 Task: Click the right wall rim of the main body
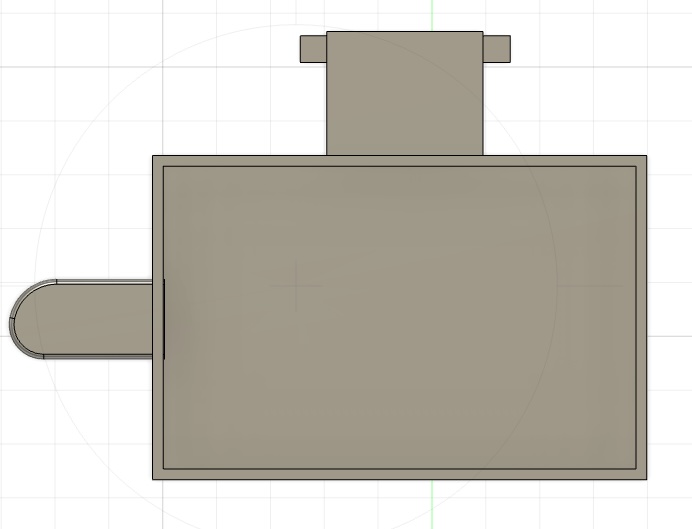(x=641, y=318)
